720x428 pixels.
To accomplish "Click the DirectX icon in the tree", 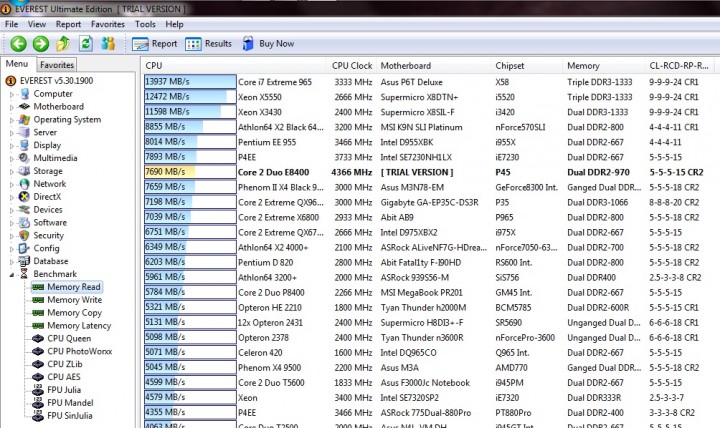I will point(24,197).
